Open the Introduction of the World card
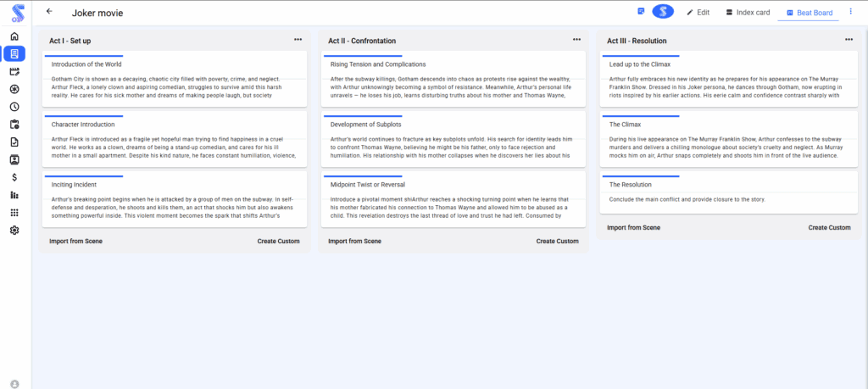This screenshot has width=868, height=389. click(175, 79)
